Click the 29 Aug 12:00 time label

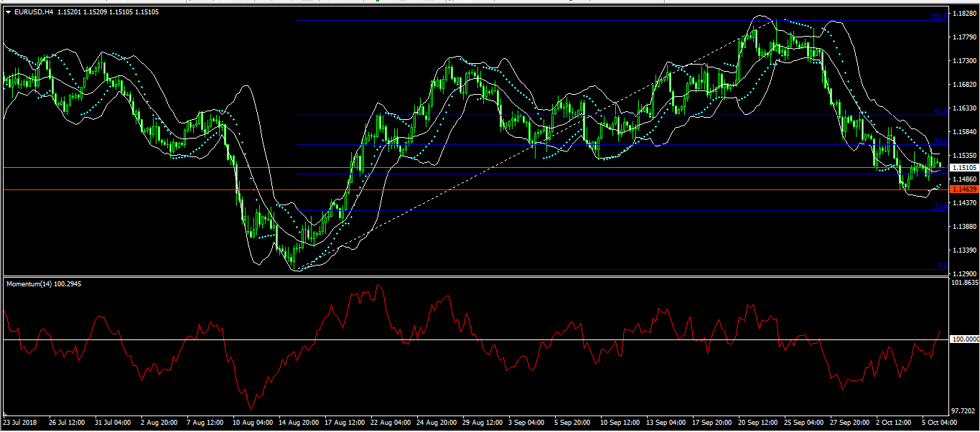pos(482,423)
